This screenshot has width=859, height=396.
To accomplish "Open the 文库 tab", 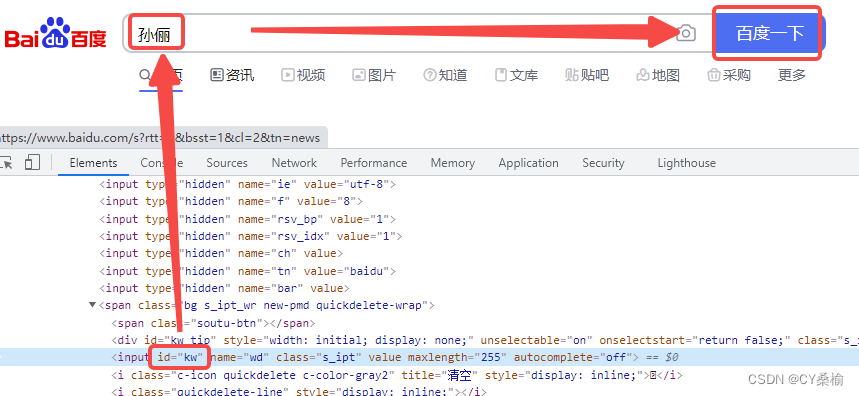I will [x=516, y=75].
